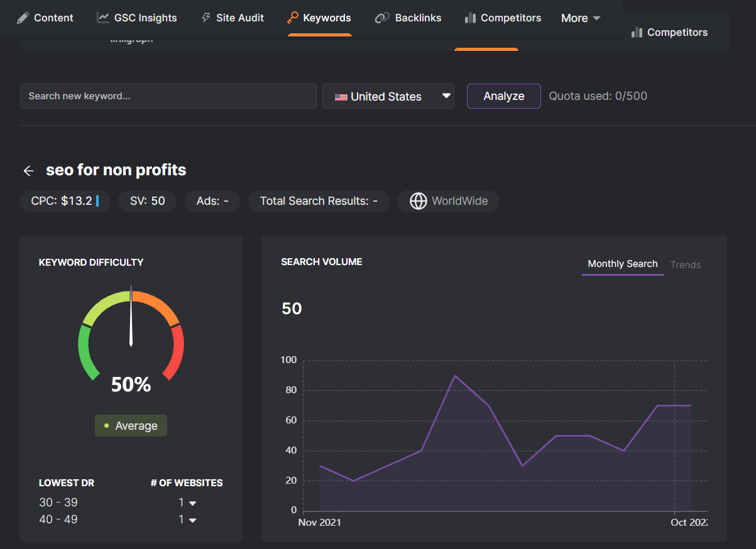
Task: Click the 50% difficulty value
Action: click(131, 384)
